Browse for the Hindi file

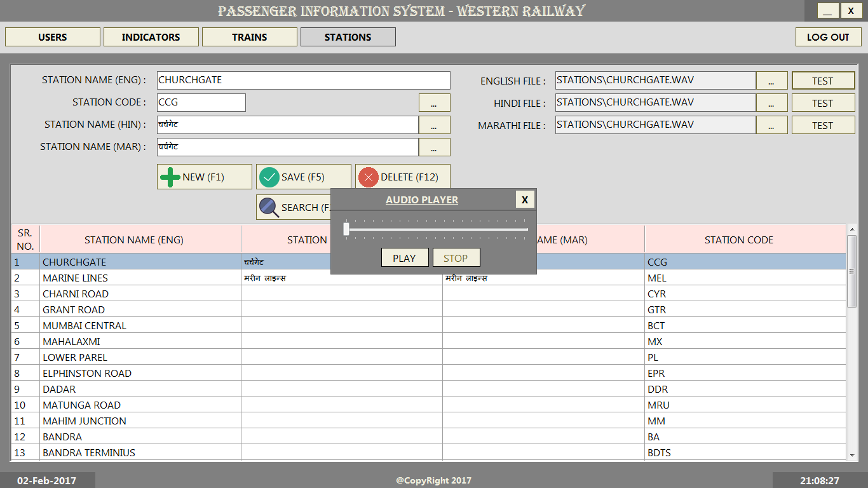[x=771, y=103]
